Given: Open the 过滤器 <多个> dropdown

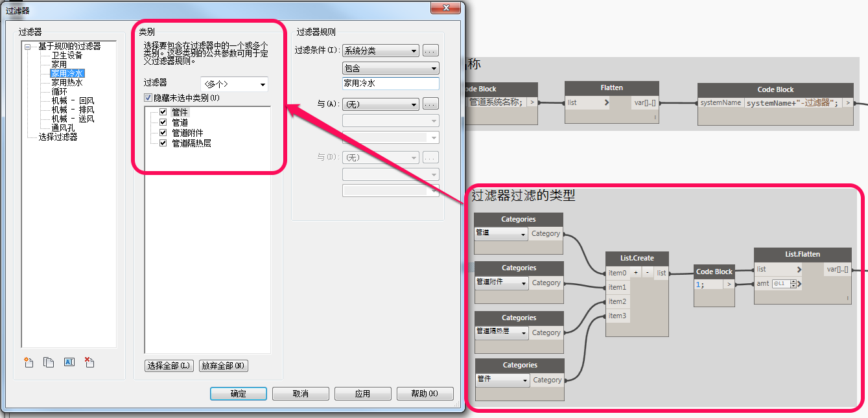Looking at the screenshot, I should click(234, 84).
